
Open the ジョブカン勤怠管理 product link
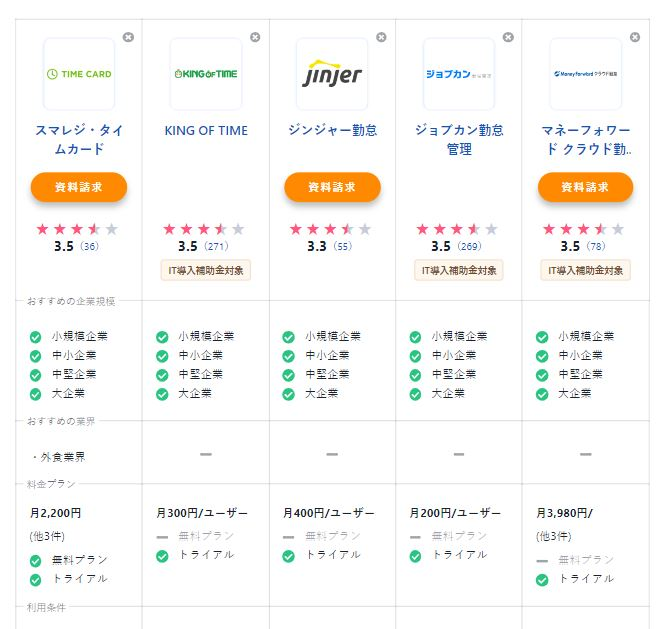[x=459, y=140]
